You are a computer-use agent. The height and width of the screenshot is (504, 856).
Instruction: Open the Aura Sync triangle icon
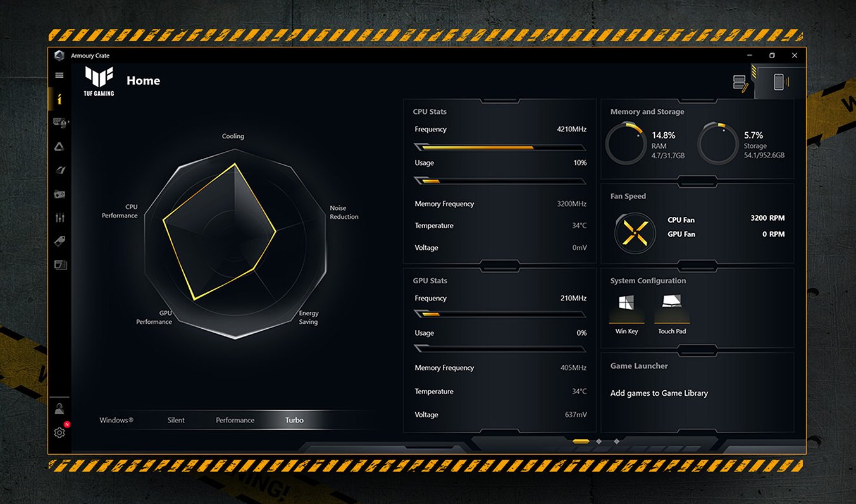coord(59,147)
